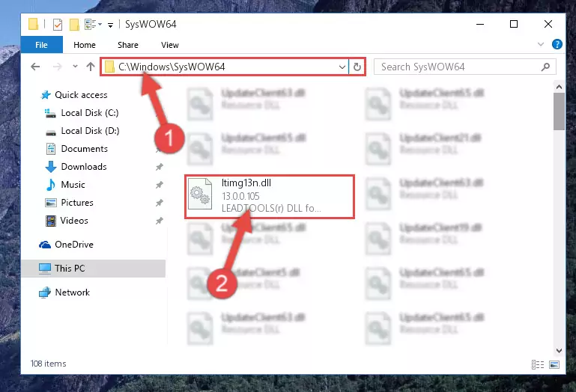Click the address bar path C:\Windows\SysWOW64
Screen dimensions: 576x392
tap(172, 67)
